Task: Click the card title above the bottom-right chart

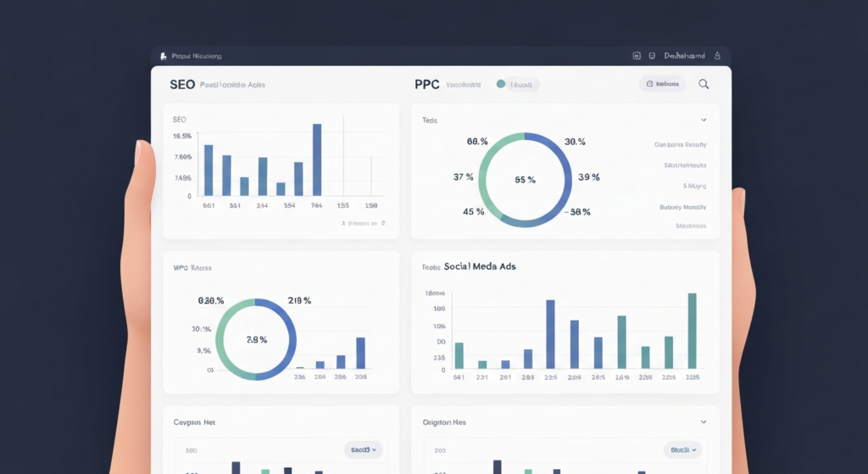Action: click(x=444, y=422)
